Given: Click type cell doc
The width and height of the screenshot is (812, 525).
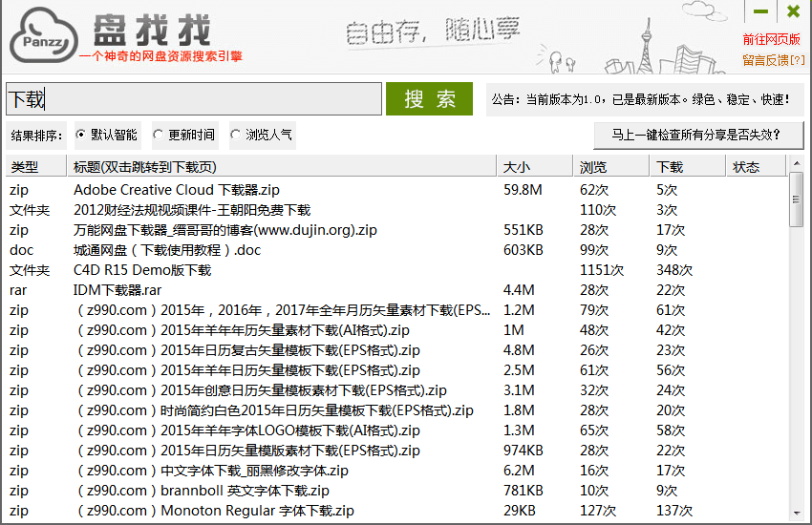Looking at the screenshot, I should click(x=21, y=250).
